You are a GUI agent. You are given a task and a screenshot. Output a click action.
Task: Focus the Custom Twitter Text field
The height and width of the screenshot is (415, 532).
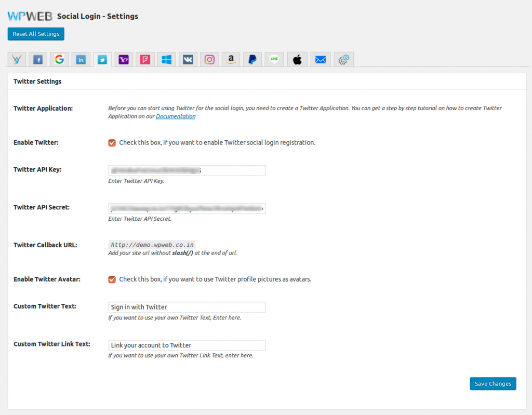[187, 307]
